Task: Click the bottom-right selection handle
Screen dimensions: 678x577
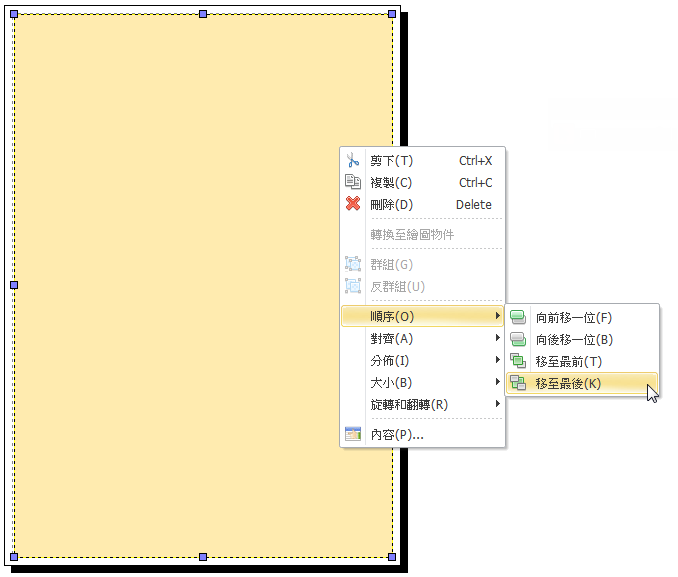Action: pos(392,557)
